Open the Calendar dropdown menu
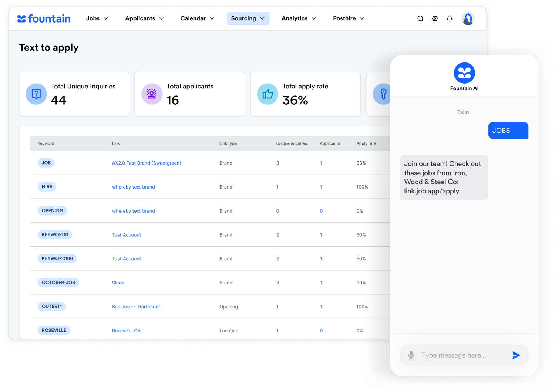This screenshot has width=555, height=392. 197,18
